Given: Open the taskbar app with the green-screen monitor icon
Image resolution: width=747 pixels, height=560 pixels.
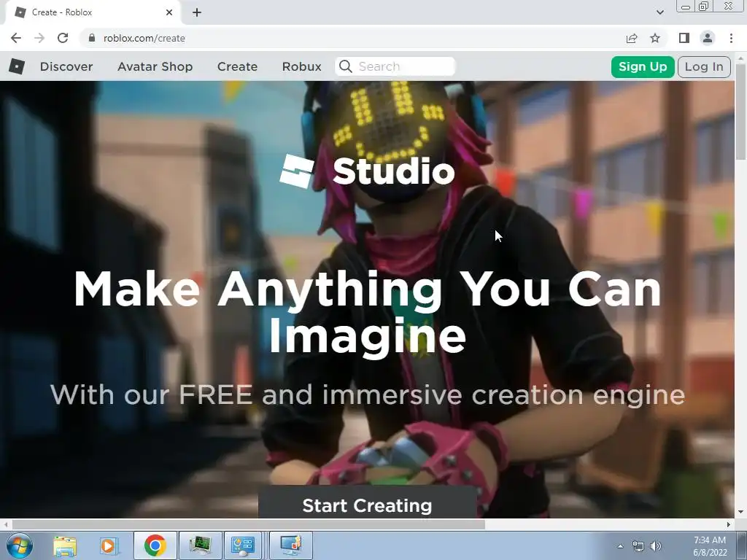Looking at the screenshot, I should tap(200, 545).
